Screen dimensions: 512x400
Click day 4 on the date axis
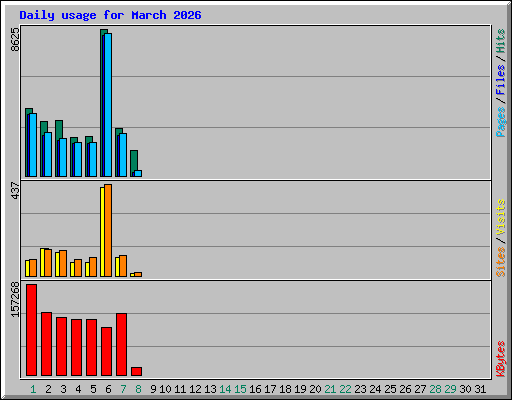[78, 389]
